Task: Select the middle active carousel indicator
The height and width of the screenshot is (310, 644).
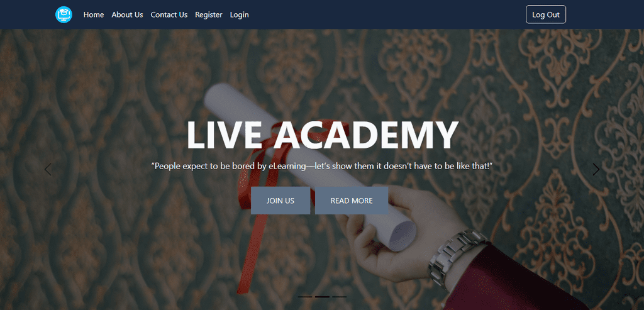Action: click(322, 296)
